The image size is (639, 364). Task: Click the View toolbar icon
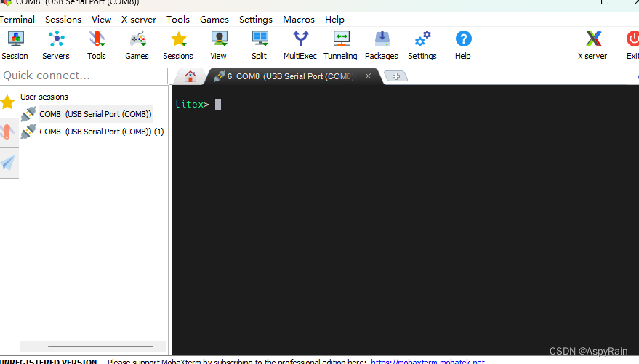click(220, 39)
